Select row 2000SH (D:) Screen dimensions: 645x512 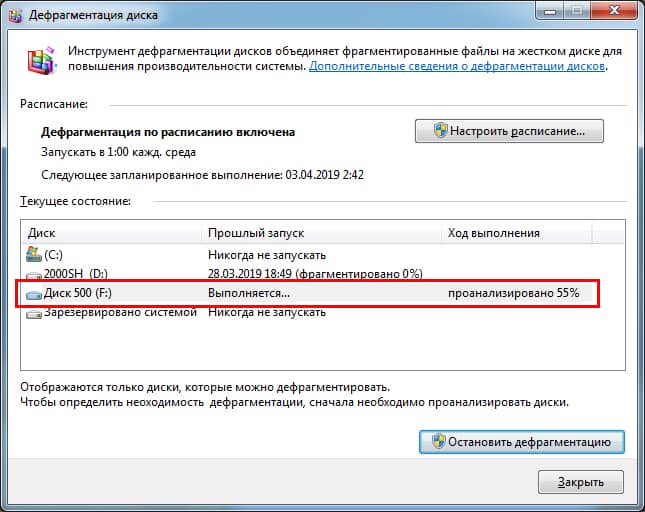coord(309,274)
